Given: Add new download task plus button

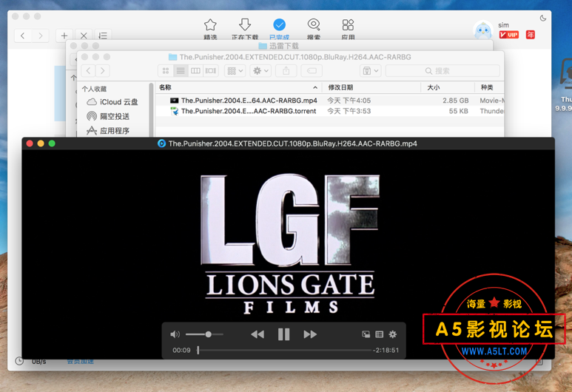Looking at the screenshot, I should [x=64, y=36].
